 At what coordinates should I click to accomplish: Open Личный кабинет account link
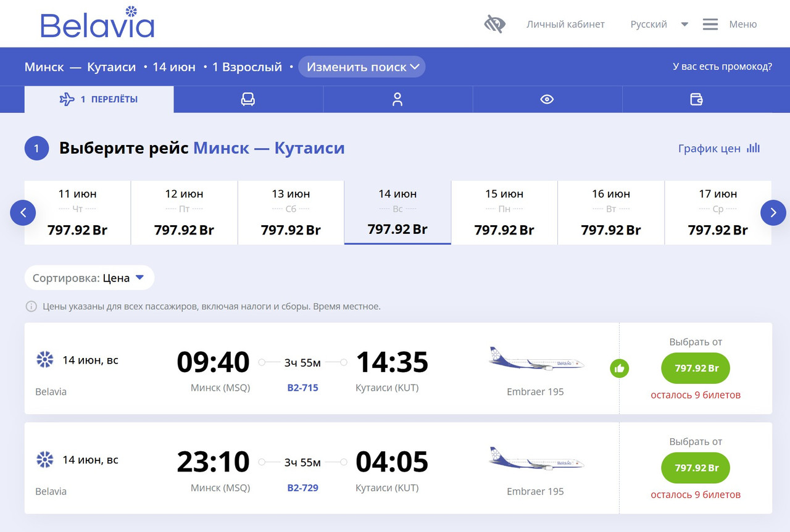coord(565,24)
